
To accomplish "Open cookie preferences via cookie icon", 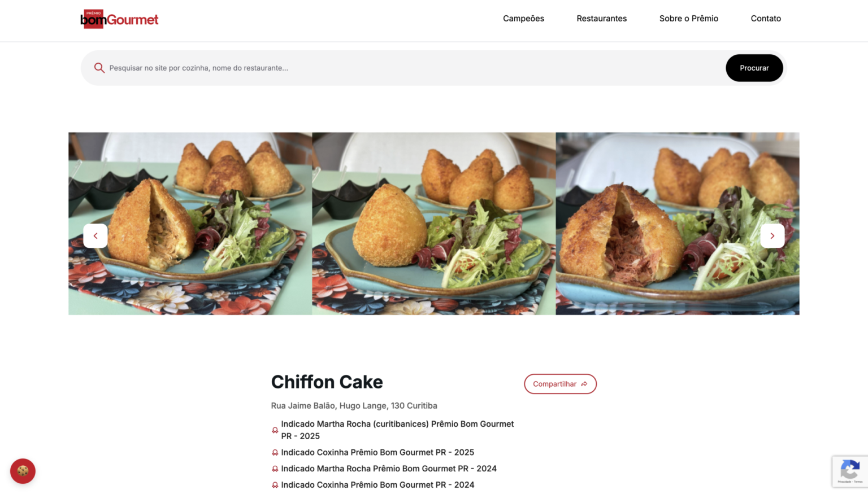I will coord(23,471).
